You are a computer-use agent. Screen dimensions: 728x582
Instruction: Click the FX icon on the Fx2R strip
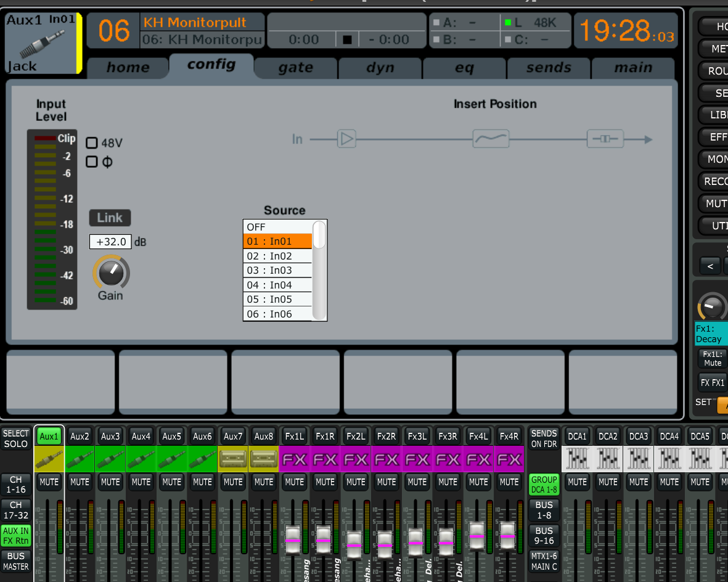pos(386,459)
